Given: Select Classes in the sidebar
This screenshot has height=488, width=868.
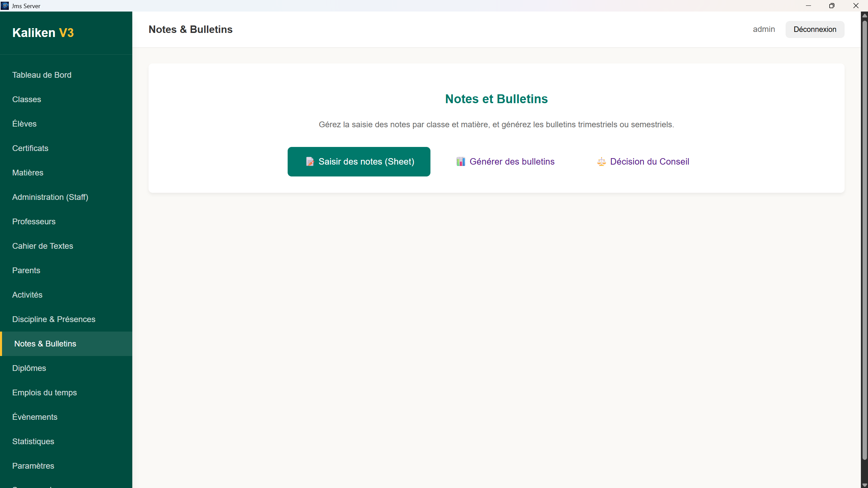Looking at the screenshot, I should pyautogui.click(x=26, y=99).
